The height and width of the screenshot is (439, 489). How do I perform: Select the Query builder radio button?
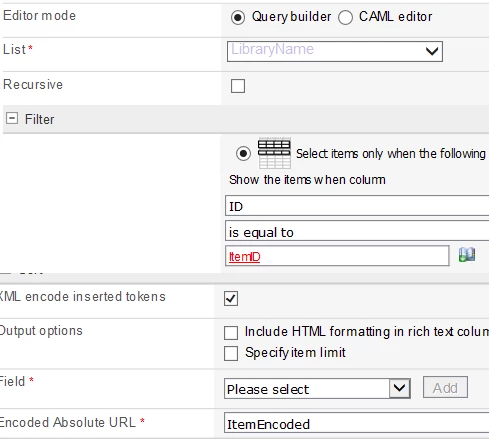pyautogui.click(x=238, y=17)
